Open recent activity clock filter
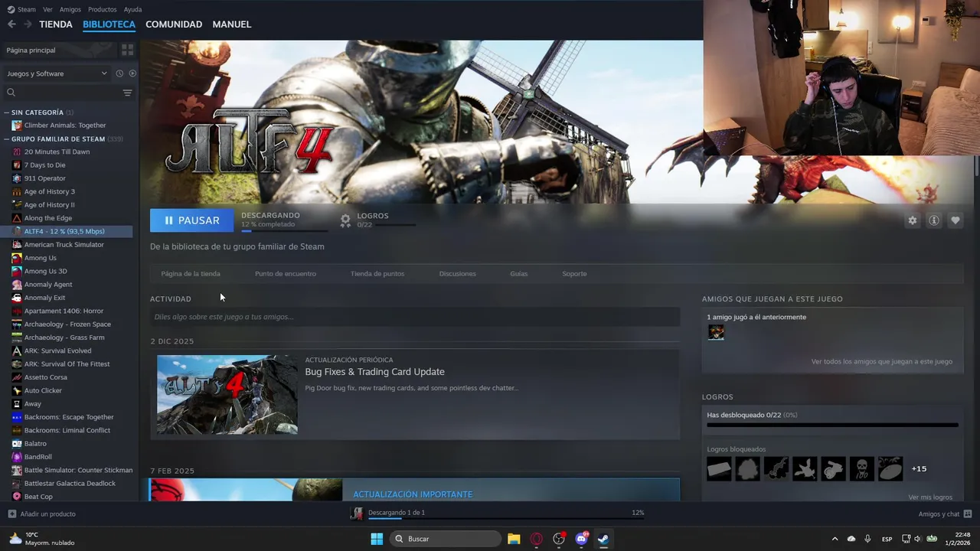Screen dimensions: 980x551 click(119, 73)
